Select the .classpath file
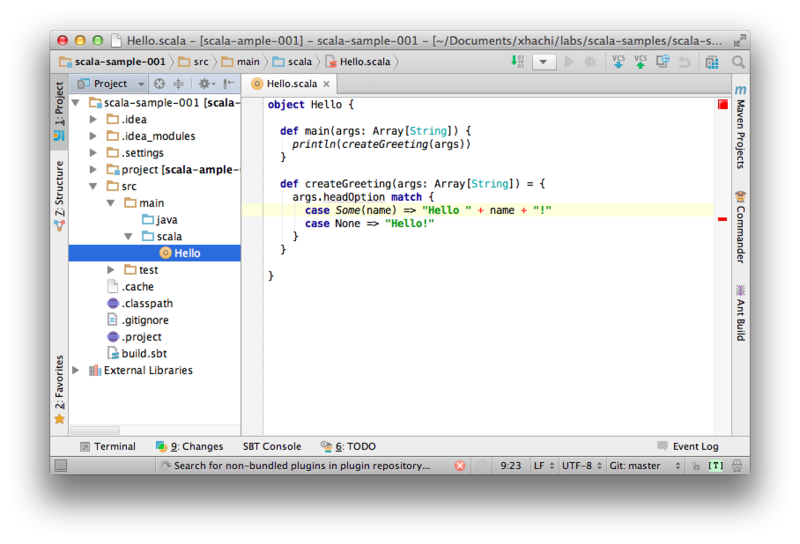Image resolution: width=800 pixels, height=544 pixels. coord(140,304)
